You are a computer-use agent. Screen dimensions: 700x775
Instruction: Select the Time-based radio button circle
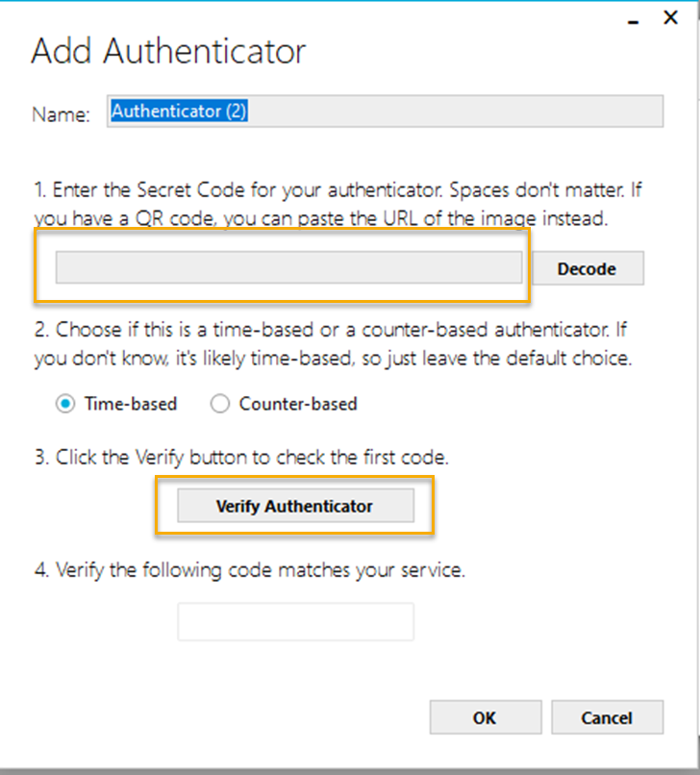(x=65, y=405)
